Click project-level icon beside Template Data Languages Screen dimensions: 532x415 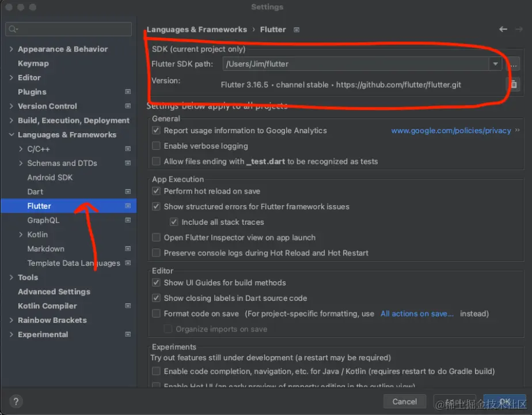(128, 263)
